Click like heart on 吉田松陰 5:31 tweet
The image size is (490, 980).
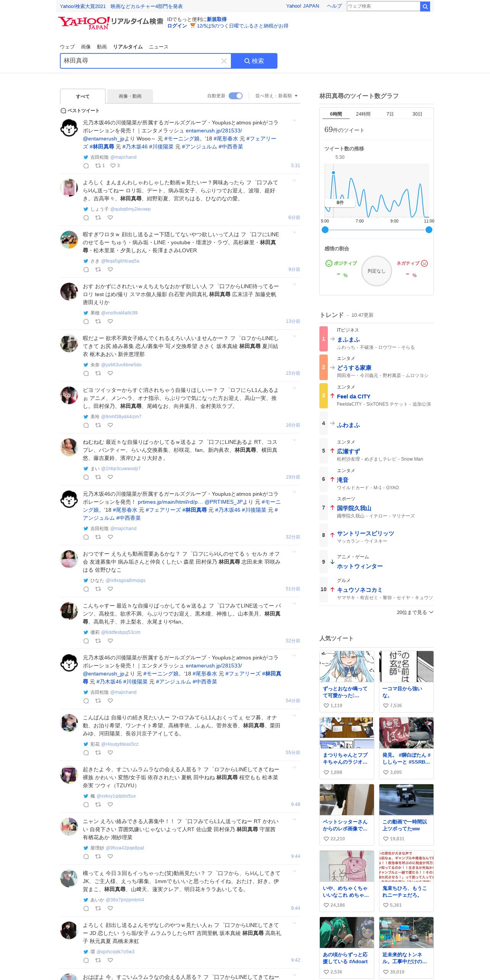pos(113,166)
